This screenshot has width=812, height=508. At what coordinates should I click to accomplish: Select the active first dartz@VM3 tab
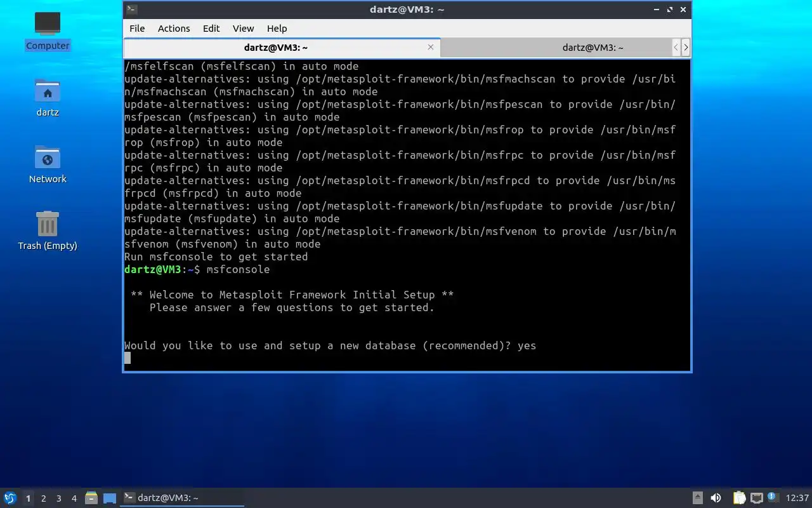(282, 48)
